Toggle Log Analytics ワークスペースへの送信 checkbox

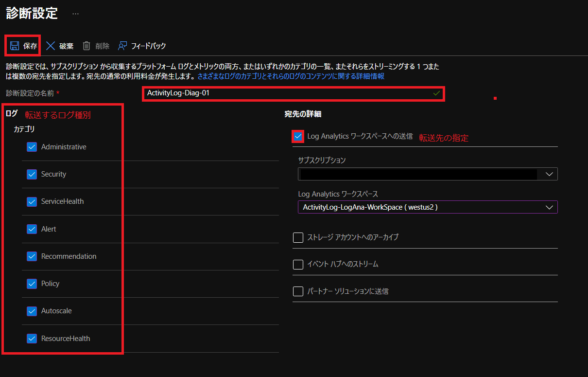[298, 137]
